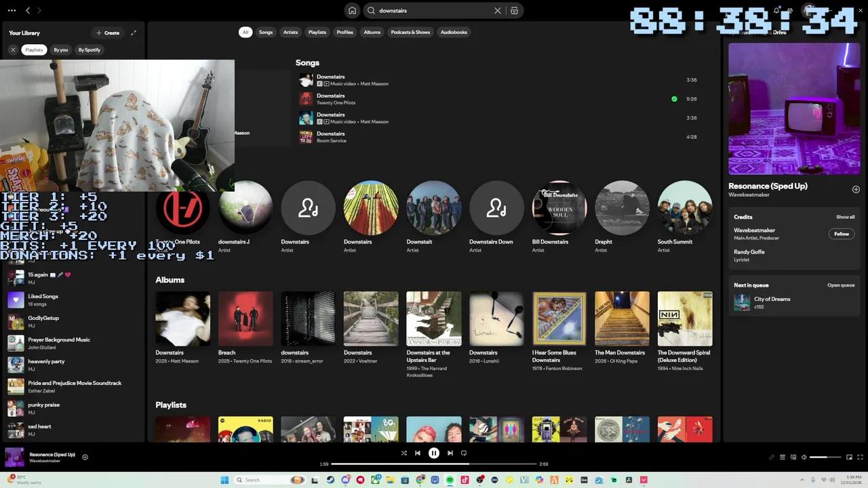Focus the search box containing 'downstairs'

coord(434,11)
